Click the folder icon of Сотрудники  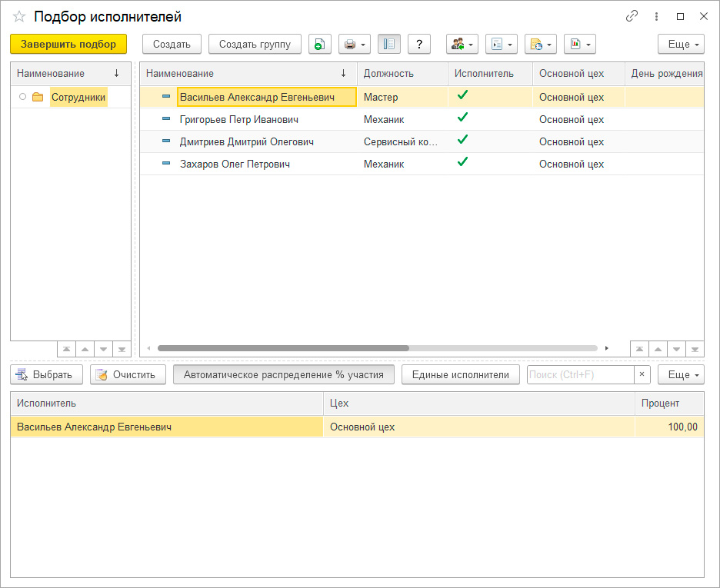pyautogui.click(x=38, y=98)
